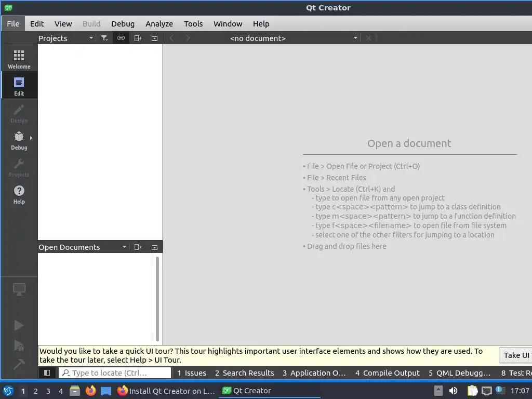This screenshot has height=399, width=532.
Task: Open the Help mode question mark icon
Action: tap(19, 194)
